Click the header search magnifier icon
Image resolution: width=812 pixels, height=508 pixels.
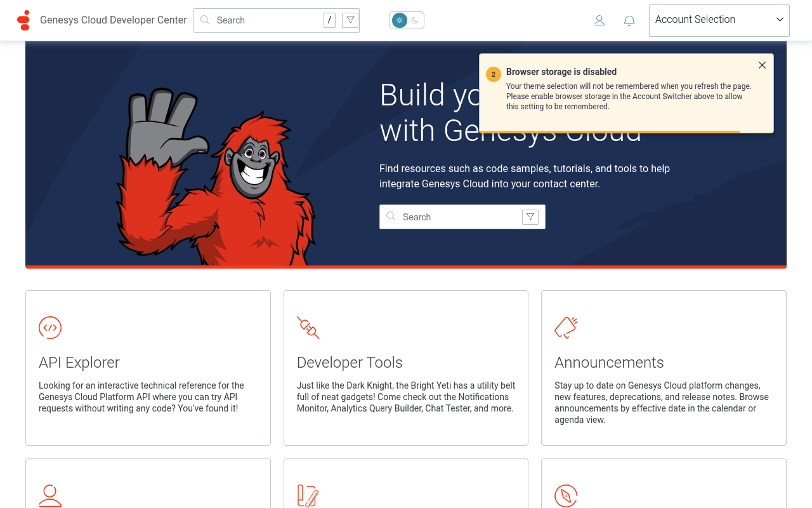click(x=205, y=20)
